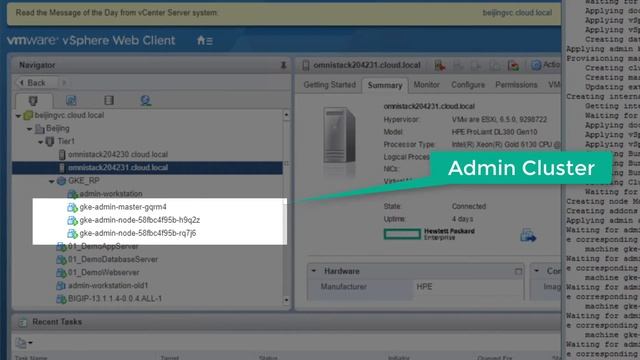
Task: Click the Beijing datacenter icon
Action: tap(39, 129)
